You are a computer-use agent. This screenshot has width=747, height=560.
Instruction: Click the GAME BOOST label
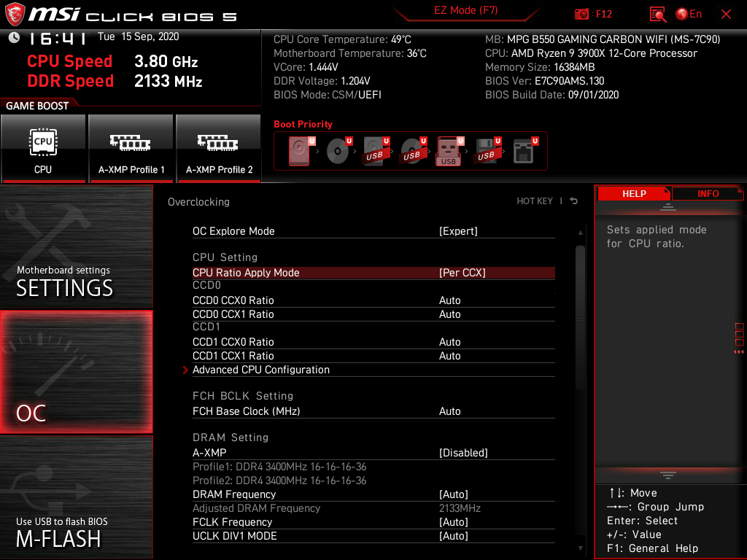37,106
